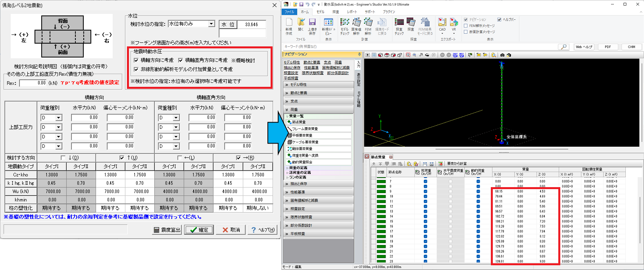This screenshot has height=270, width=644.
Task: Switch to the モデル ribbon tab
Action: [x=320, y=12]
